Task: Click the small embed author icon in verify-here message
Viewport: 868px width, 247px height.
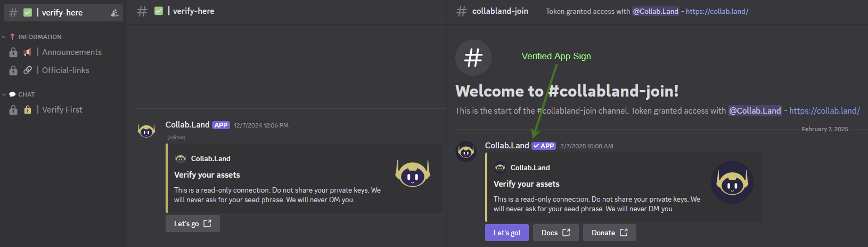Action: coord(181,158)
